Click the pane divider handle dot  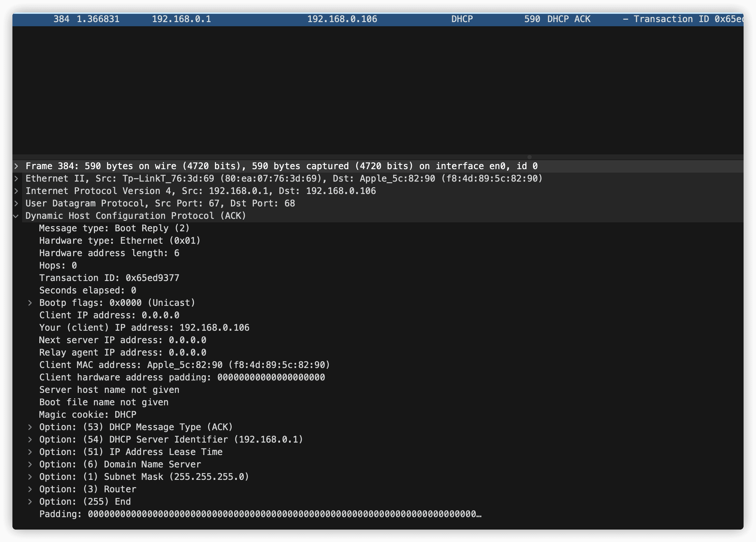click(x=529, y=157)
